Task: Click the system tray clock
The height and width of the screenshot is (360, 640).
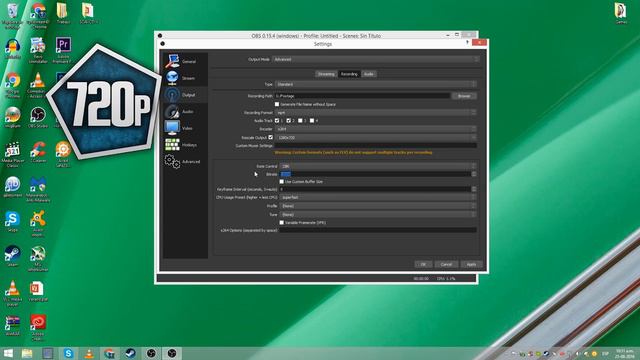Action: 624,353
